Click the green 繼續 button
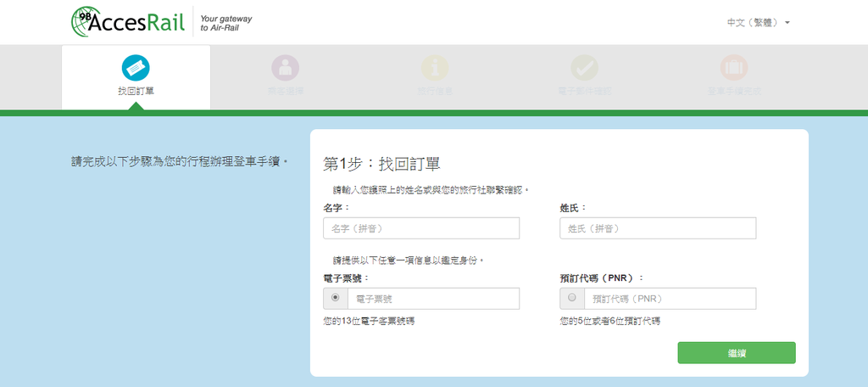Viewport: 868px width, 387px height. pyautogui.click(x=737, y=352)
